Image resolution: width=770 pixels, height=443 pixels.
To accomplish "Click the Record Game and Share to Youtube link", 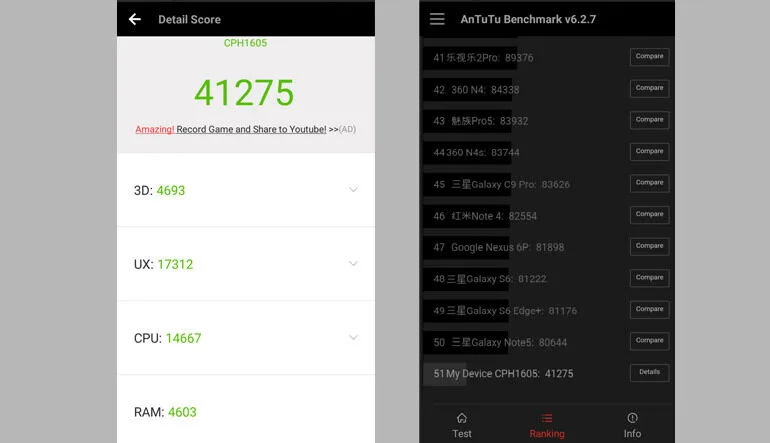I will [x=251, y=129].
